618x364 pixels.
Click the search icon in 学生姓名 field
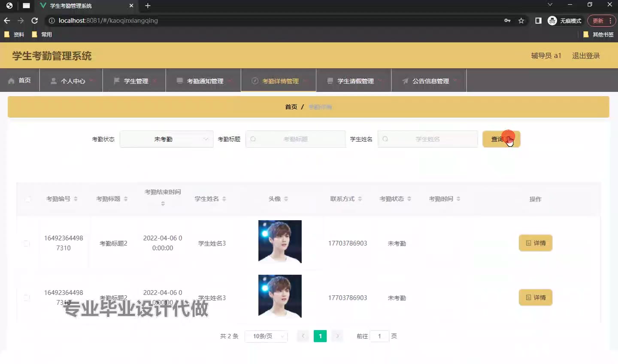point(385,139)
